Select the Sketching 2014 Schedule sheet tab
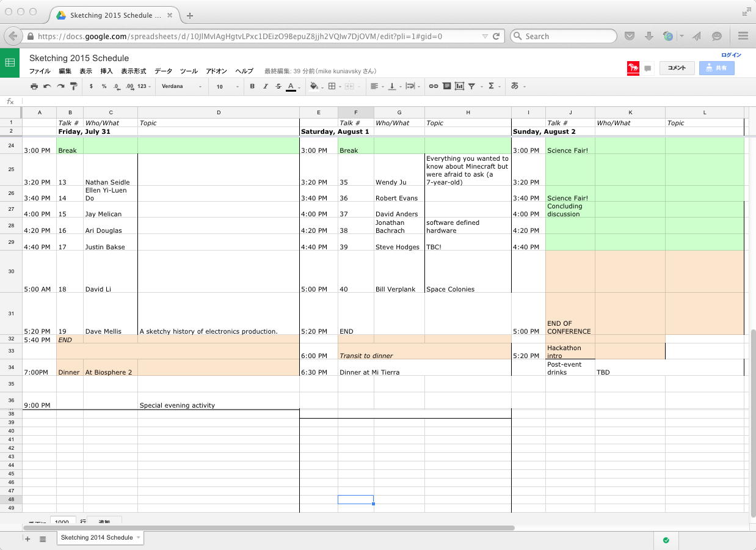This screenshot has height=550, width=756. (x=101, y=538)
